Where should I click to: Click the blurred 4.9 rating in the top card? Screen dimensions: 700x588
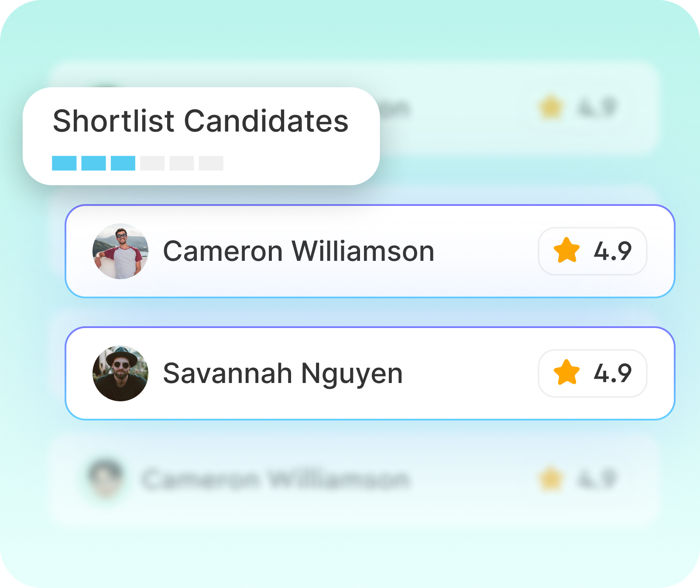tap(597, 107)
